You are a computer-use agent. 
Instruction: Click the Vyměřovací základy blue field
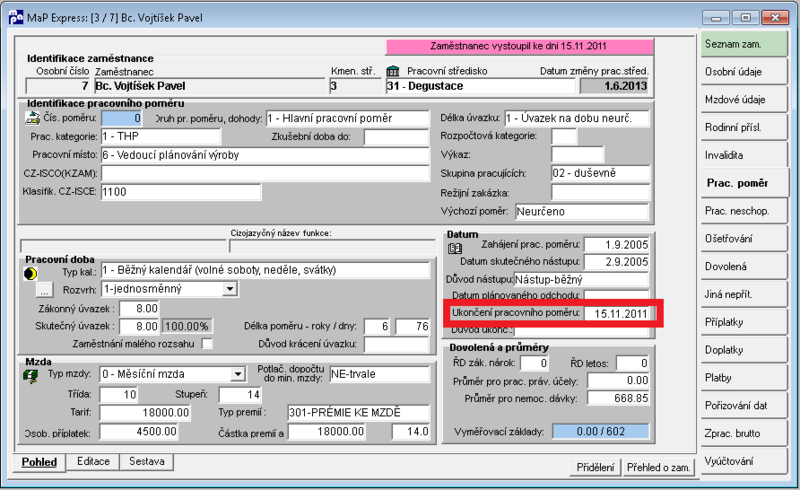pos(601,432)
